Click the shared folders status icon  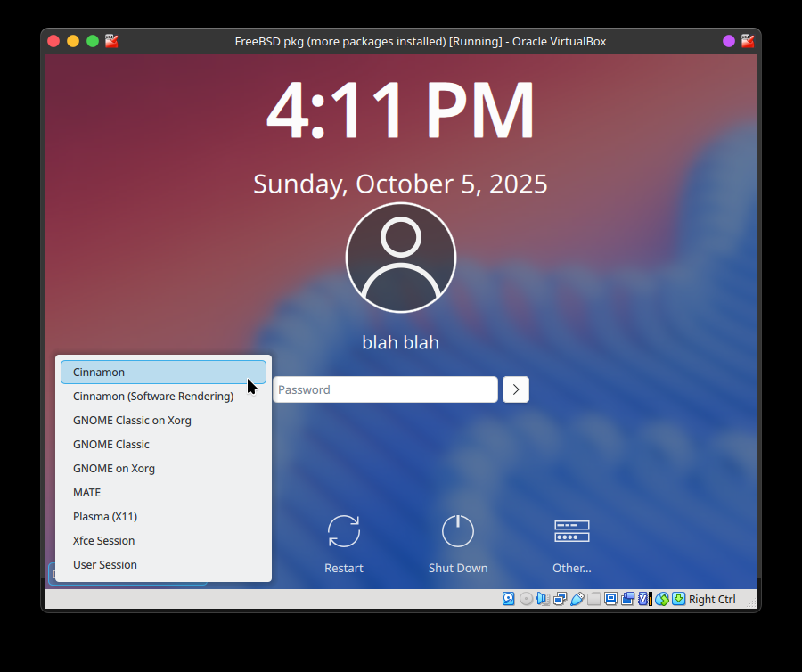point(593,599)
